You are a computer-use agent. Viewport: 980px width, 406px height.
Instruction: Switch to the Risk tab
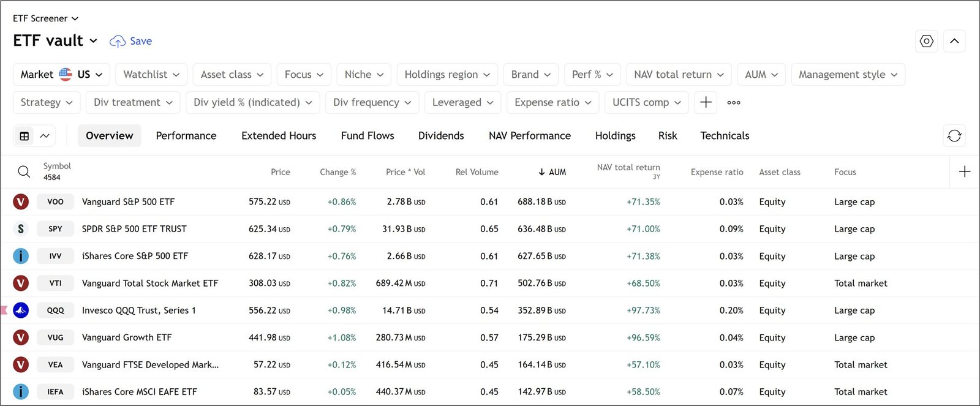pyautogui.click(x=668, y=135)
